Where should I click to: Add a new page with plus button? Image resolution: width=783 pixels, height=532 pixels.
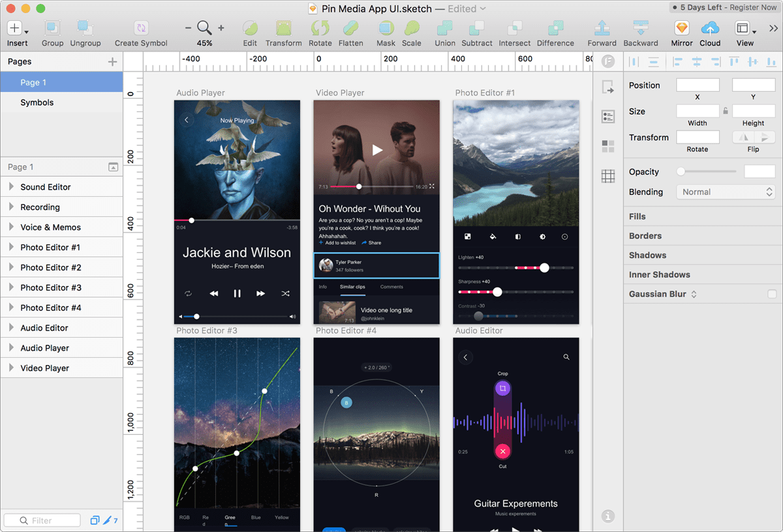pyautogui.click(x=112, y=62)
